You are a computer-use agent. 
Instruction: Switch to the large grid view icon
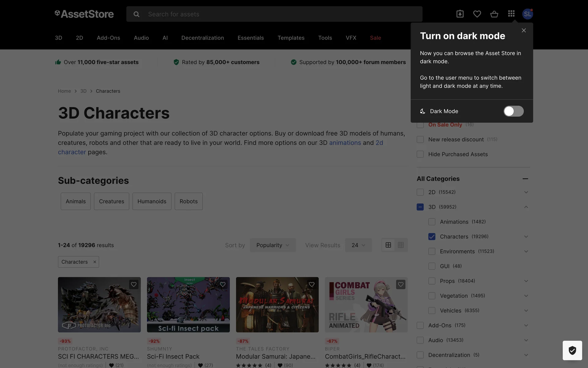click(388, 245)
